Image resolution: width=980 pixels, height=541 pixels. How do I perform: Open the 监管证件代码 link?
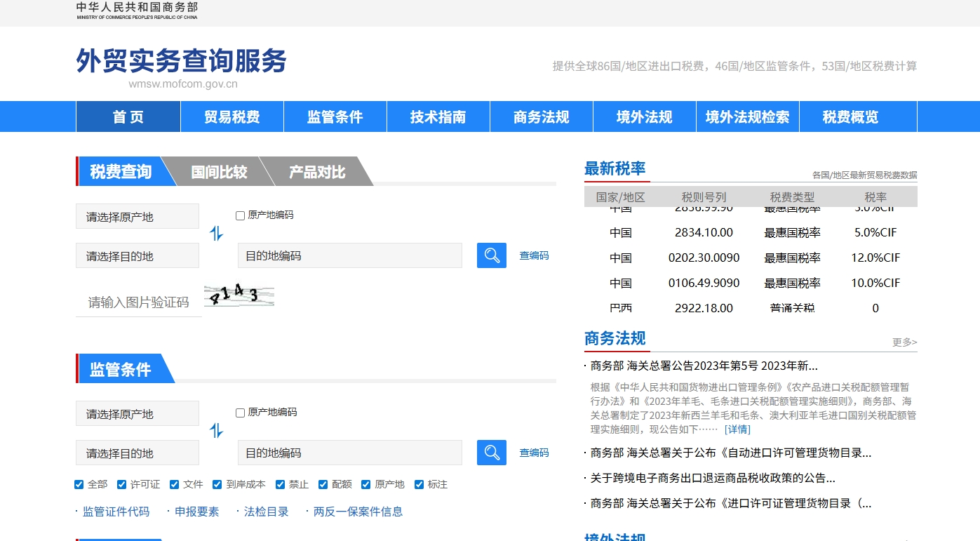116,512
